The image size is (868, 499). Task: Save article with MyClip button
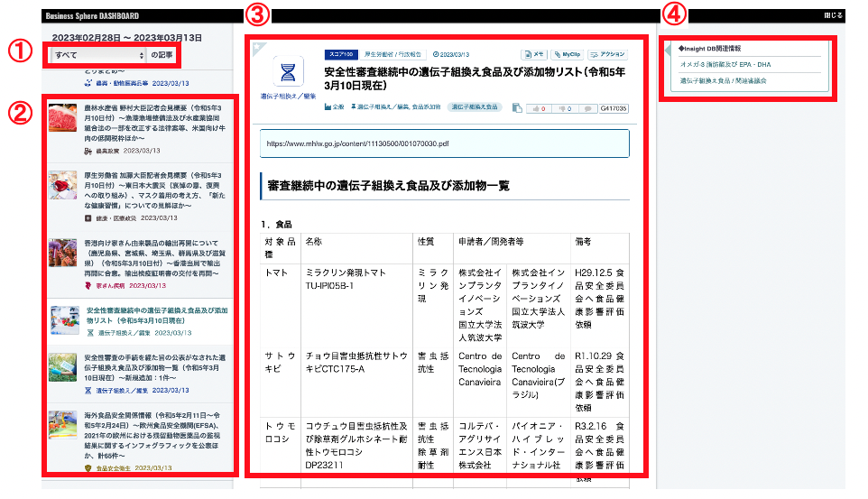coord(568,54)
